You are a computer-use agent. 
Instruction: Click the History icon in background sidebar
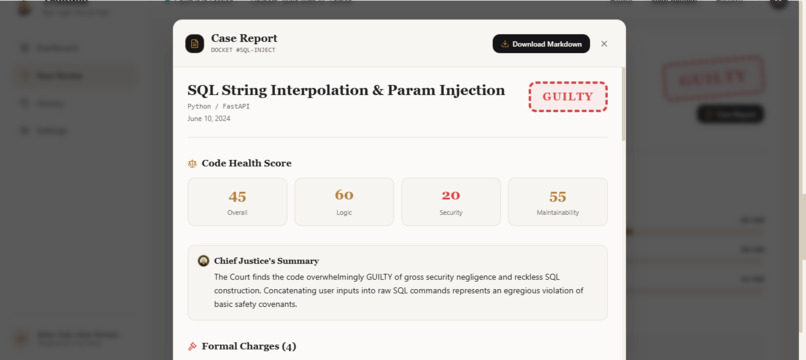(x=24, y=103)
